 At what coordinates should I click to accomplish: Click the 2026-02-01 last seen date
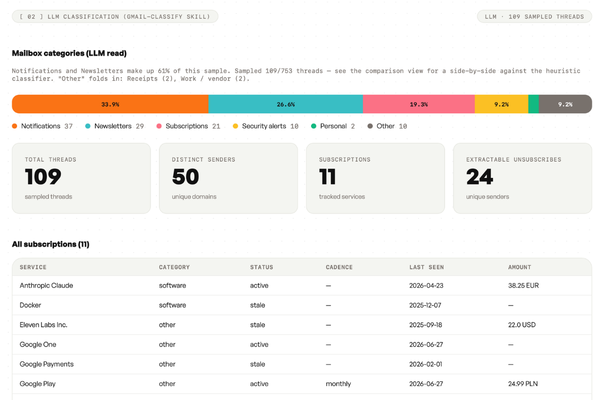click(x=425, y=364)
